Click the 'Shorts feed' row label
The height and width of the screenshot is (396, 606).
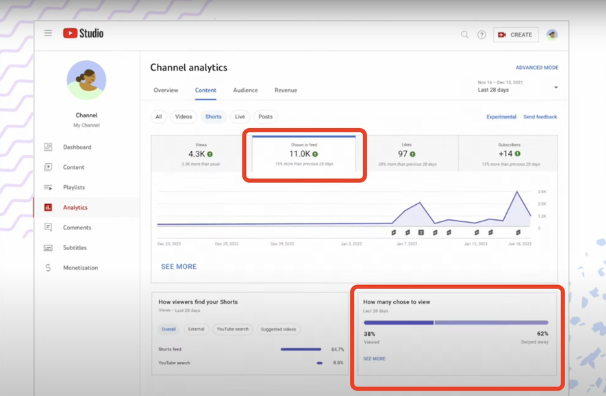click(x=170, y=349)
